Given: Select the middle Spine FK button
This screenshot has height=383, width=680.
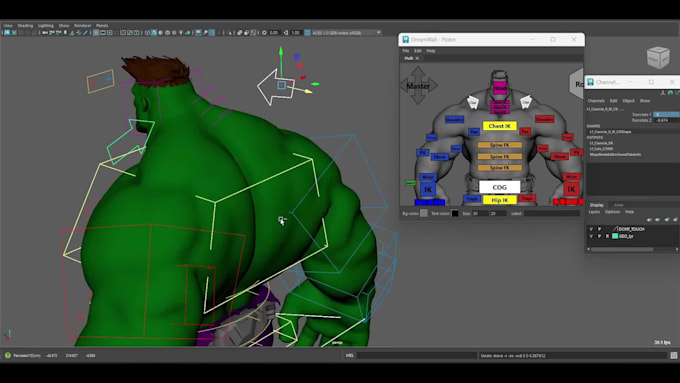Looking at the screenshot, I should coord(500,156).
